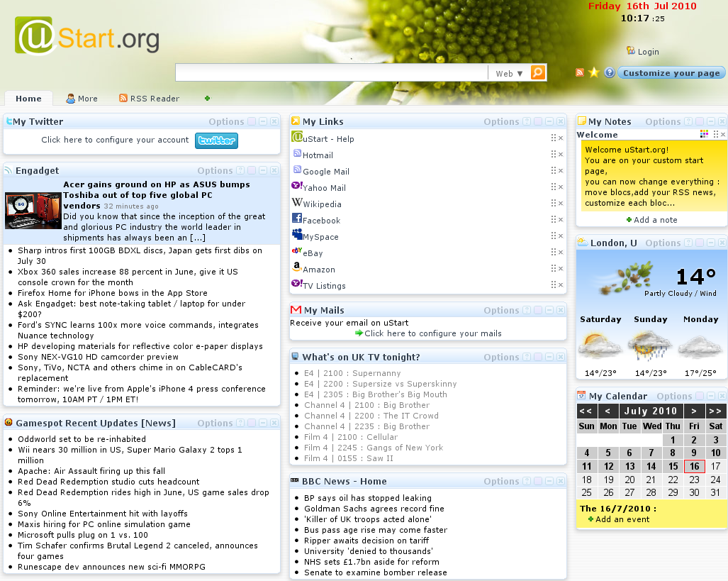Viewport: 728px width, 581px height.
Task: Switch to the Home tab
Action: coord(28,99)
